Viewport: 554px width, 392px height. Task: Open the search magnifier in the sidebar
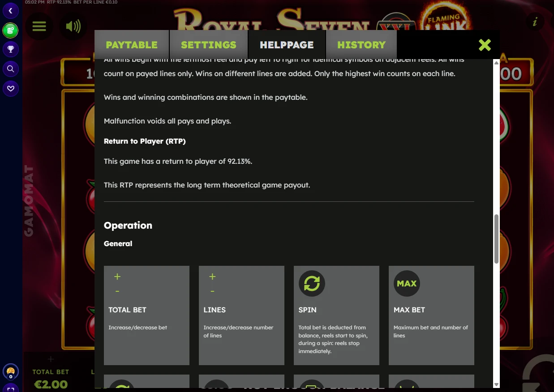(10, 69)
